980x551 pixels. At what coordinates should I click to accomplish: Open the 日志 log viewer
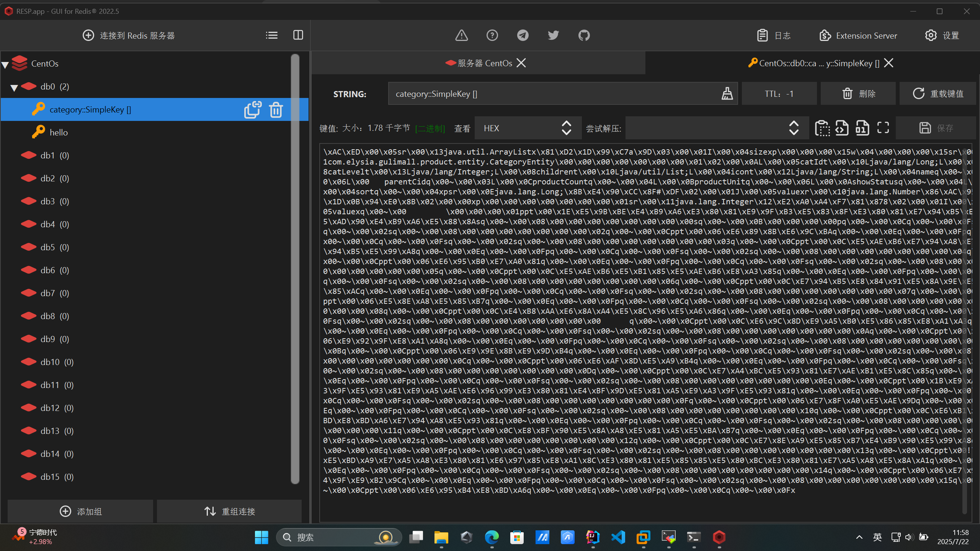[774, 36]
